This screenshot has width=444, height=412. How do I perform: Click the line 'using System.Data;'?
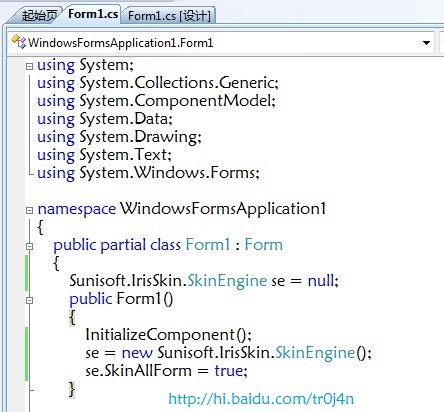coord(105,119)
